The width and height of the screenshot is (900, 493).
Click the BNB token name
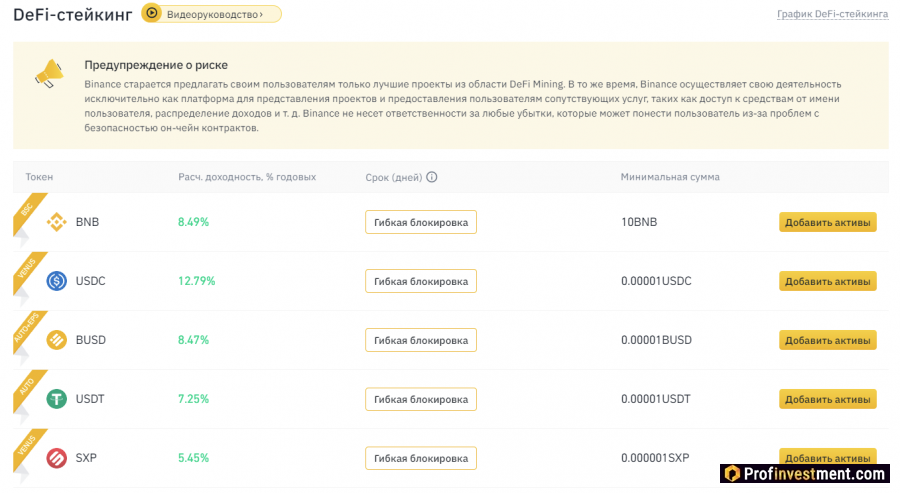tap(87, 222)
